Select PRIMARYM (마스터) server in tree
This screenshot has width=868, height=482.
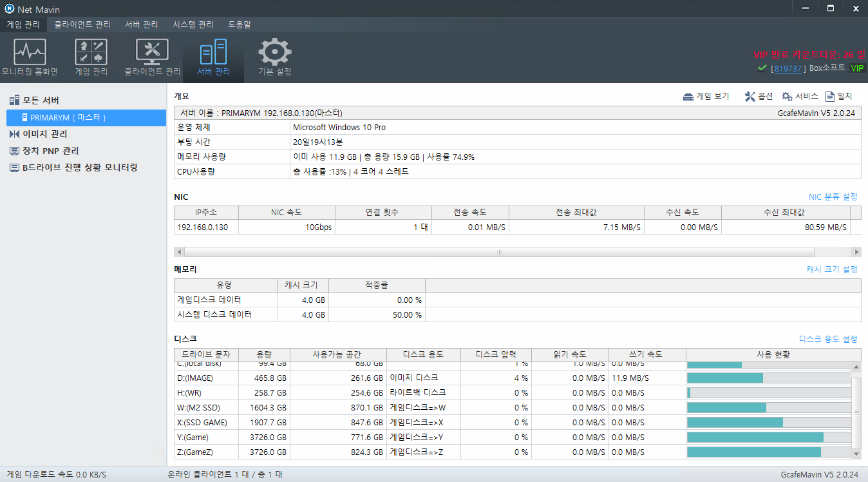click(86, 117)
